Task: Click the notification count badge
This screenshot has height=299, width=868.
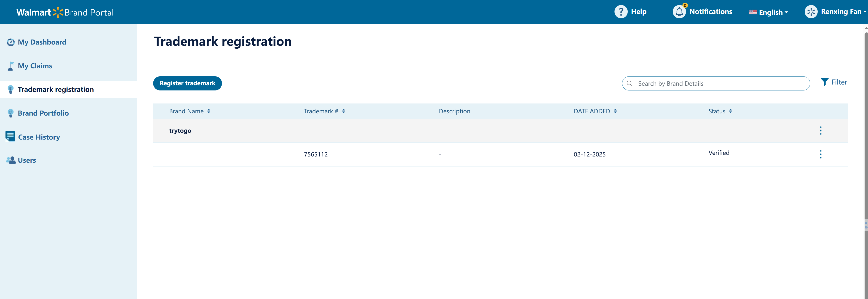Action: click(685, 5)
